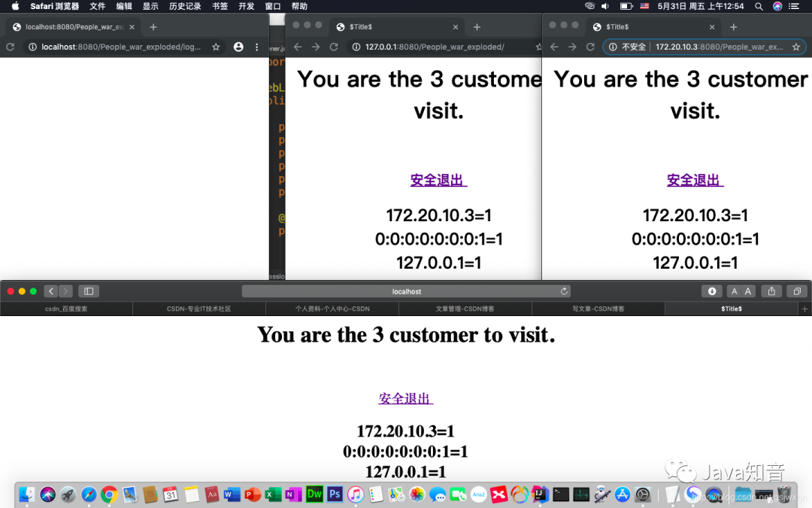Switch to csdn_百度搜索 Safari tab

point(66,309)
